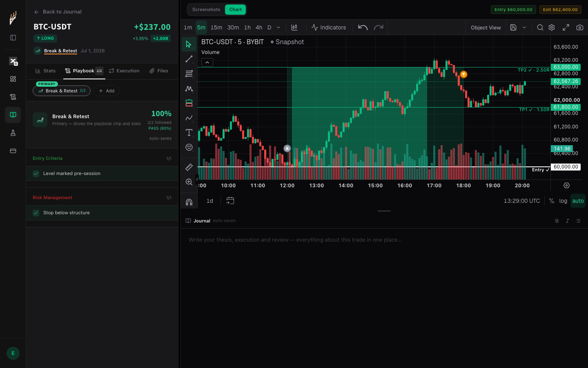Select the cursor arrow tool
Image resolution: width=588 pixels, height=368 pixels.
click(x=189, y=44)
